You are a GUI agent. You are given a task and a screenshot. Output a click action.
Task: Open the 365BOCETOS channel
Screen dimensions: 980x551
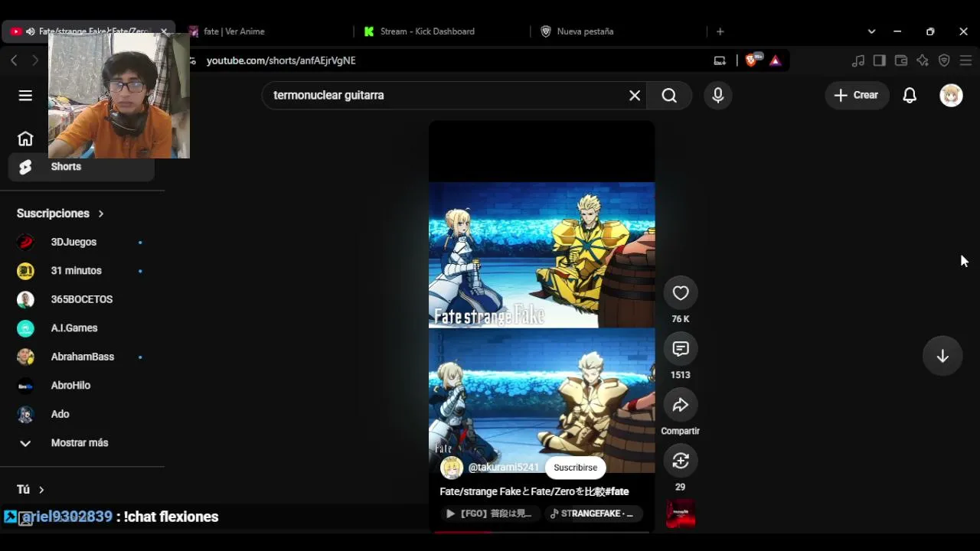coord(81,299)
